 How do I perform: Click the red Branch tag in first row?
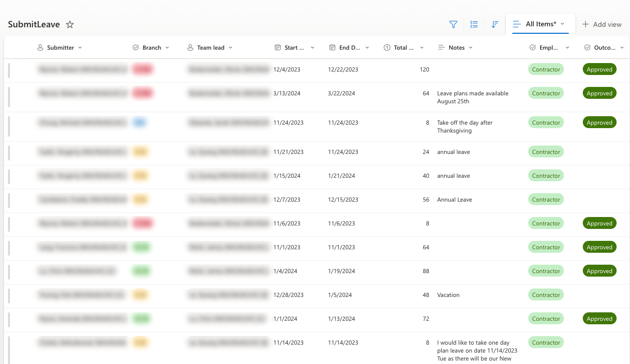coord(142,70)
